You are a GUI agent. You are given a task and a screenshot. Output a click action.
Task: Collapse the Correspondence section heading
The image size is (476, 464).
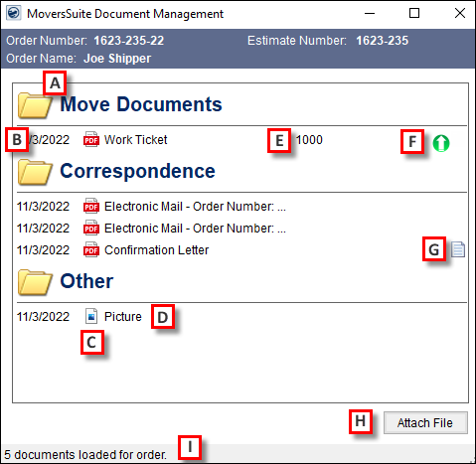tap(137, 171)
